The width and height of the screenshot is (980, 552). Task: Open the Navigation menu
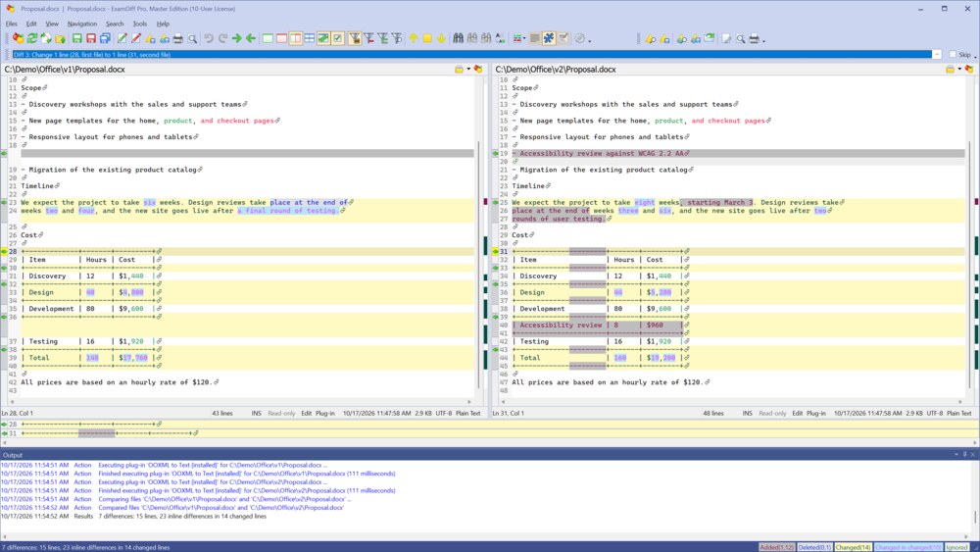82,24
